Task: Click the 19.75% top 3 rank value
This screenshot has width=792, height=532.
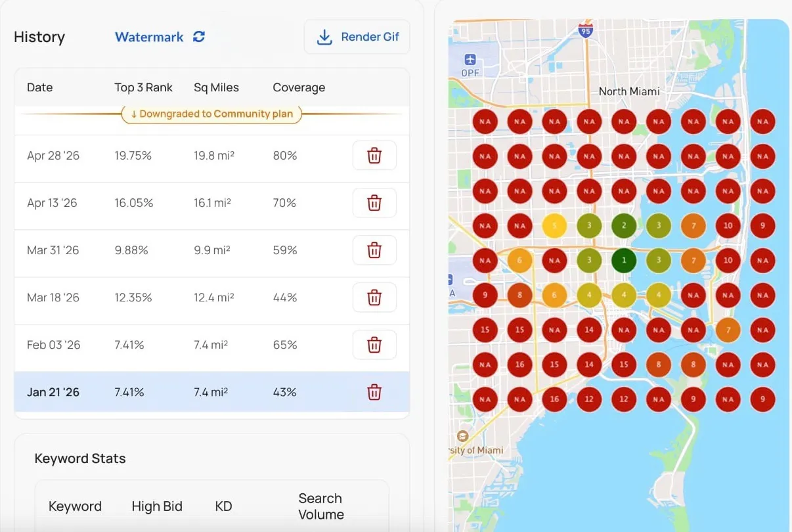Action: pos(133,156)
